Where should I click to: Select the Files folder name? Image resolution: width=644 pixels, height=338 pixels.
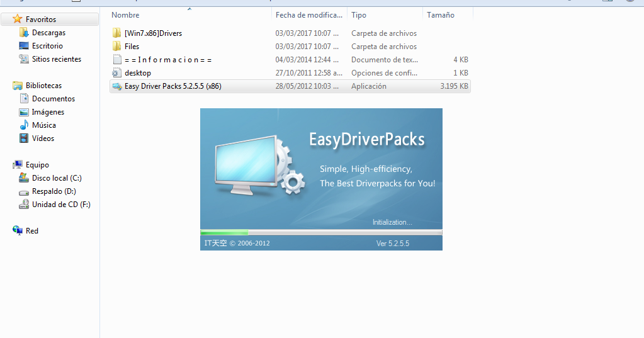click(x=132, y=47)
